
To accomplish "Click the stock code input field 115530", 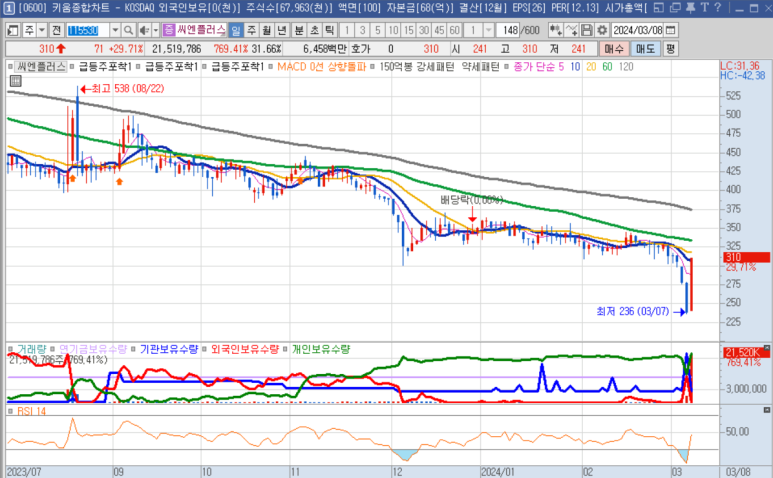I will (x=88, y=30).
